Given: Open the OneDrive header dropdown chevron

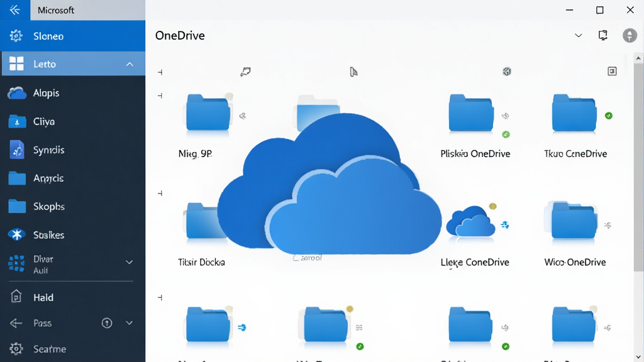Looking at the screenshot, I should point(579,35).
